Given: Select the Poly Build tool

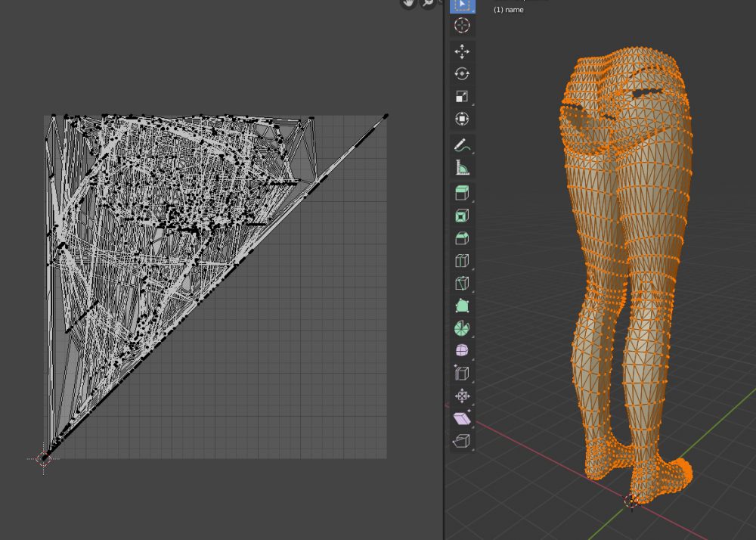Looking at the screenshot, I should 462,306.
